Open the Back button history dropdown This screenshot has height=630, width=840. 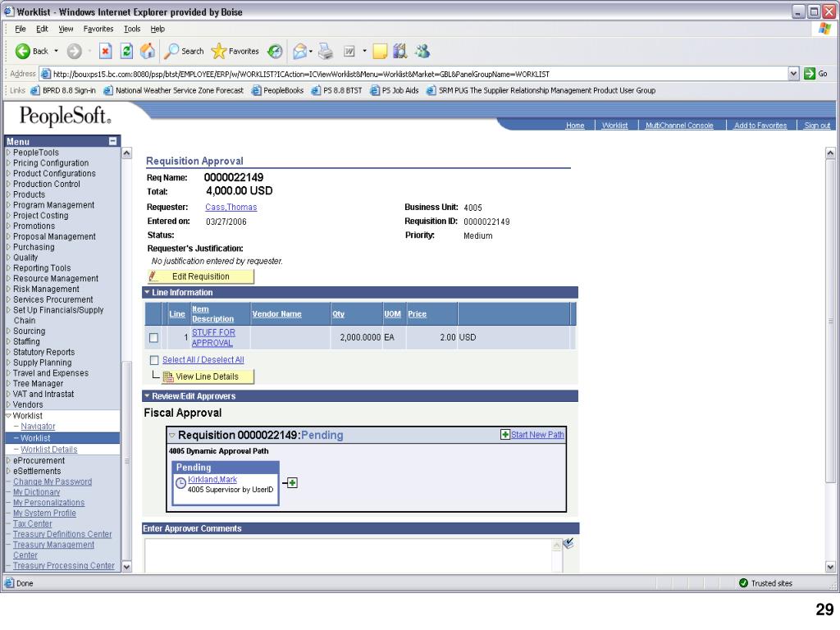click(x=57, y=52)
